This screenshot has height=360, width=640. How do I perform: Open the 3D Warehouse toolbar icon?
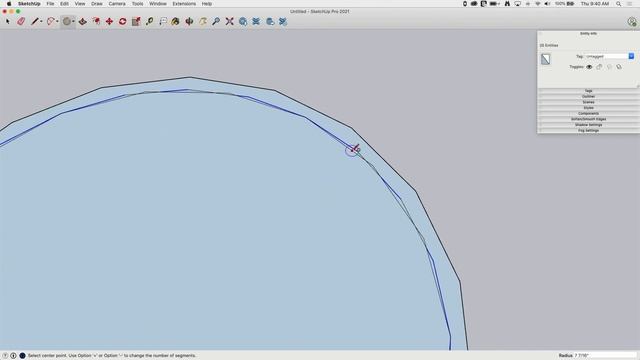[243, 21]
